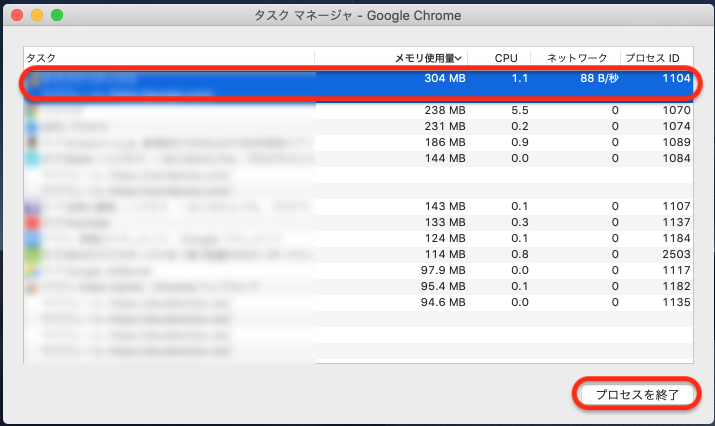Click the CPU value 1.1
The width and height of the screenshot is (715, 426).
click(520, 78)
